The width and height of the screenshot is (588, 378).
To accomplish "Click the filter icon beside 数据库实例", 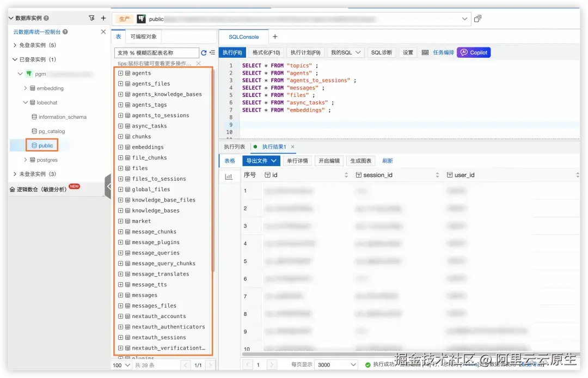I will 91,18.
